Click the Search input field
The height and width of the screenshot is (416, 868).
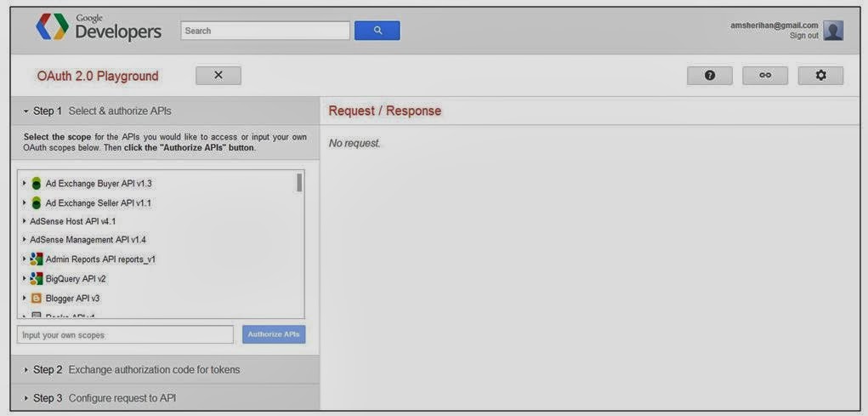pyautogui.click(x=265, y=31)
